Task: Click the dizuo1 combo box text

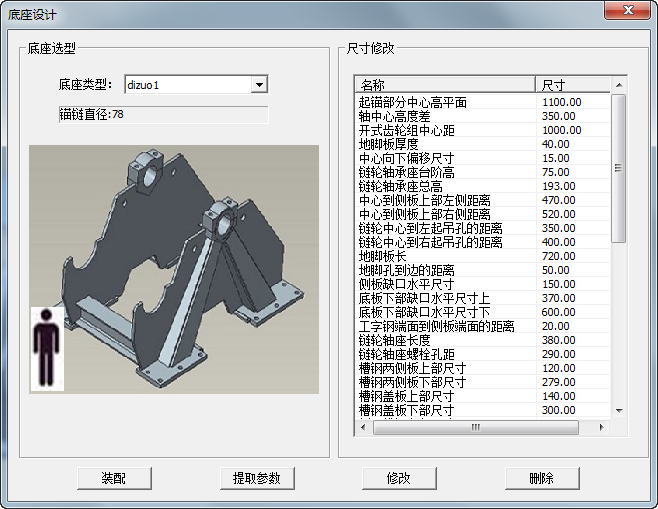Action: point(185,86)
